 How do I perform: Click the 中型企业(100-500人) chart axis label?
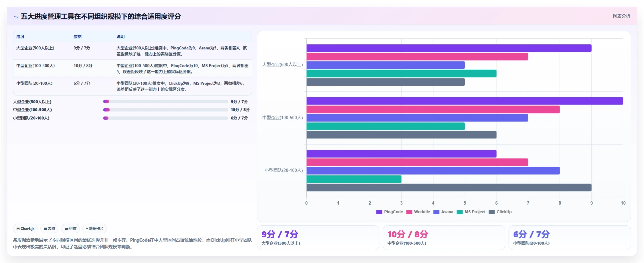282,118
